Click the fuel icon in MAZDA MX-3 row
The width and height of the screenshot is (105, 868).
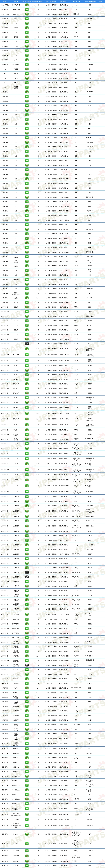pyautogui.click(x=27, y=303)
